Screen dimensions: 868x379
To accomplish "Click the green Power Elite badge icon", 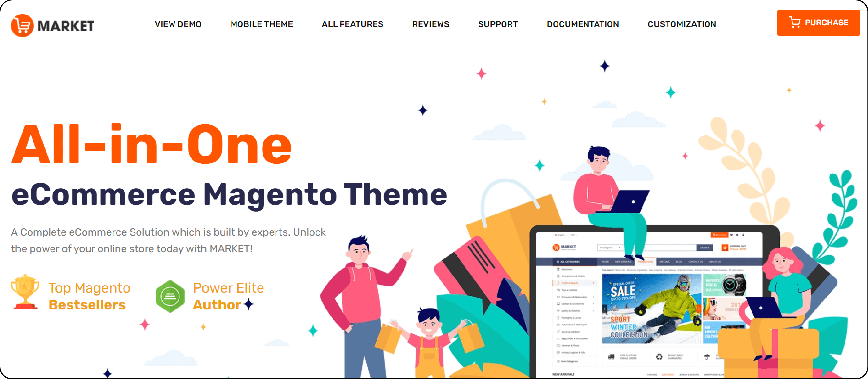I will point(170,296).
